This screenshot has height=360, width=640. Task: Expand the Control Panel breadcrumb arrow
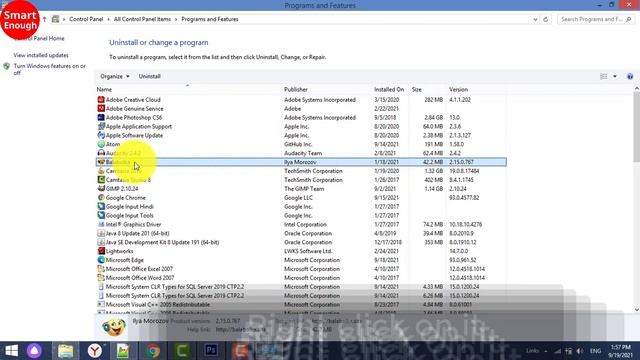109,19
